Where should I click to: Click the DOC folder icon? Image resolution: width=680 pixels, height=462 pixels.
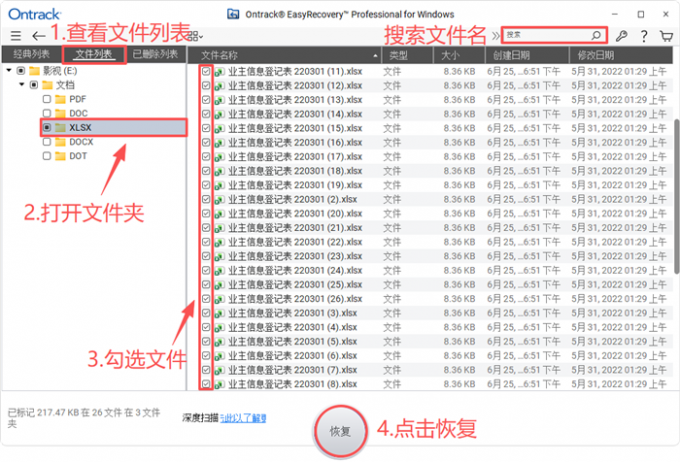coord(61,114)
